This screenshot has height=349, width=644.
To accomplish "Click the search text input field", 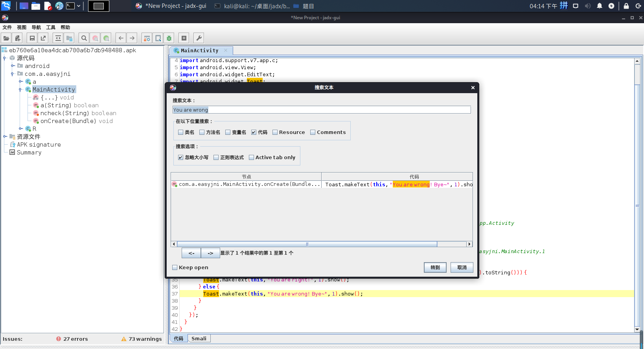I will pos(322,110).
